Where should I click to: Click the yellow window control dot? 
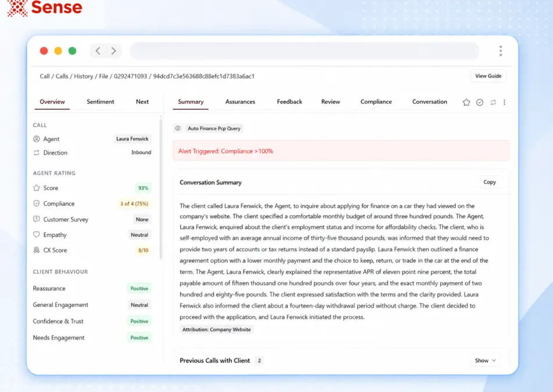(58, 51)
